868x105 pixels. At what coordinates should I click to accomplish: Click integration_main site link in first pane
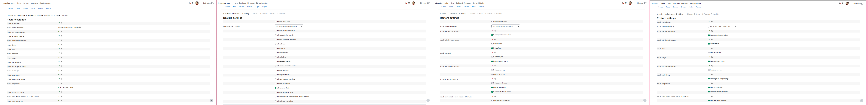point(8,3)
